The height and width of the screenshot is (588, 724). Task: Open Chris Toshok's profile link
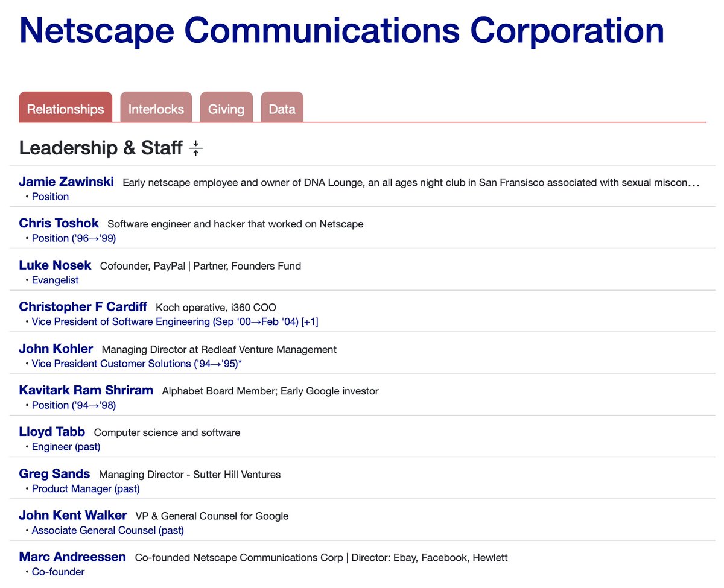59,223
